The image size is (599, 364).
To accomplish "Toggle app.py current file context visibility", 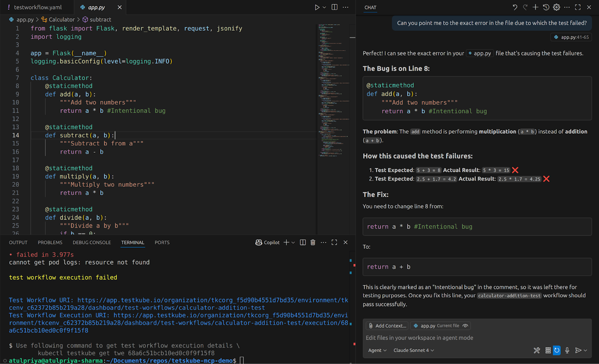I will coord(465,326).
